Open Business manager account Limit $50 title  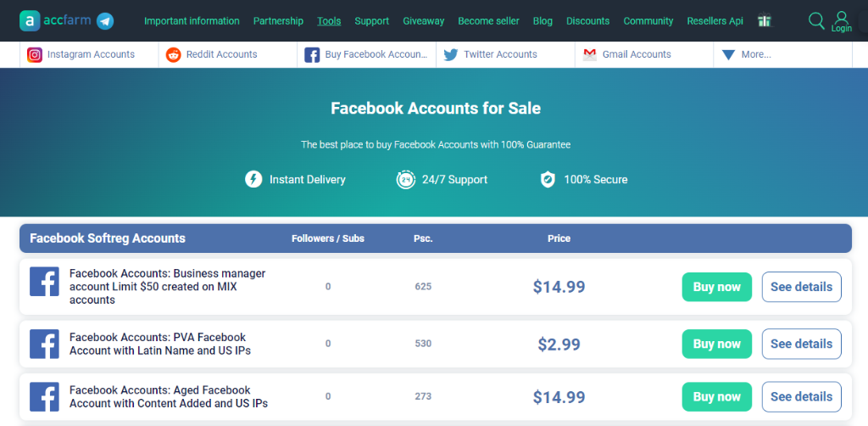point(167,287)
